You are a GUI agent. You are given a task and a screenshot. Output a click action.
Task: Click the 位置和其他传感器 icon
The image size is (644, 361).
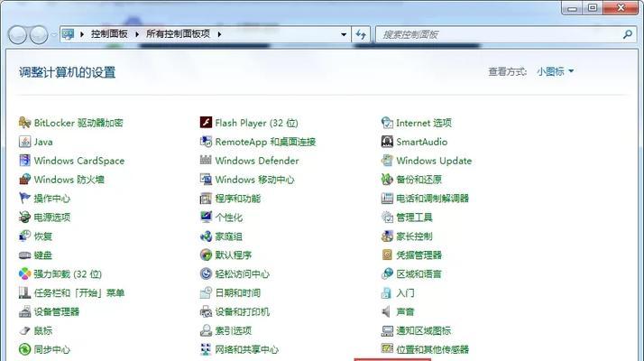pos(387,349)
